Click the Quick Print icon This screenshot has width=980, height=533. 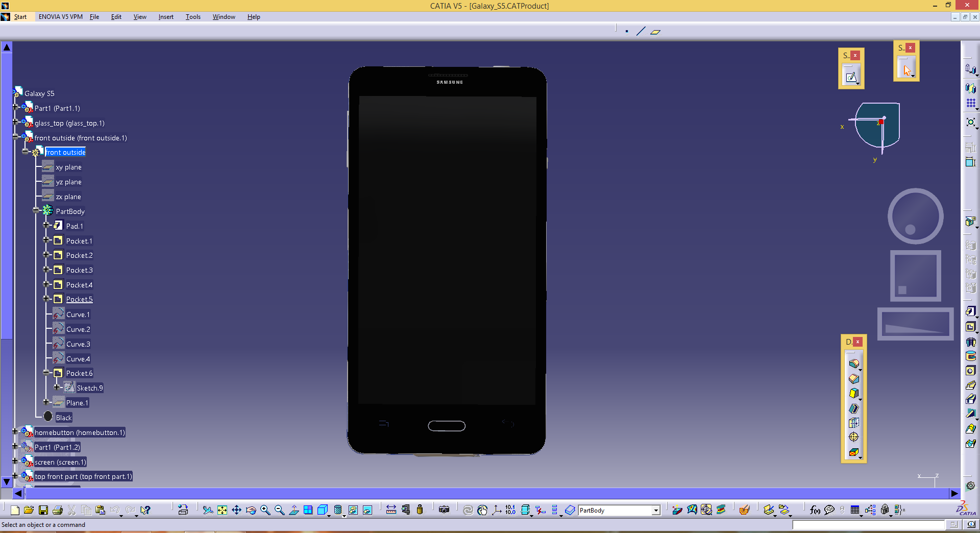click(58, 510)
